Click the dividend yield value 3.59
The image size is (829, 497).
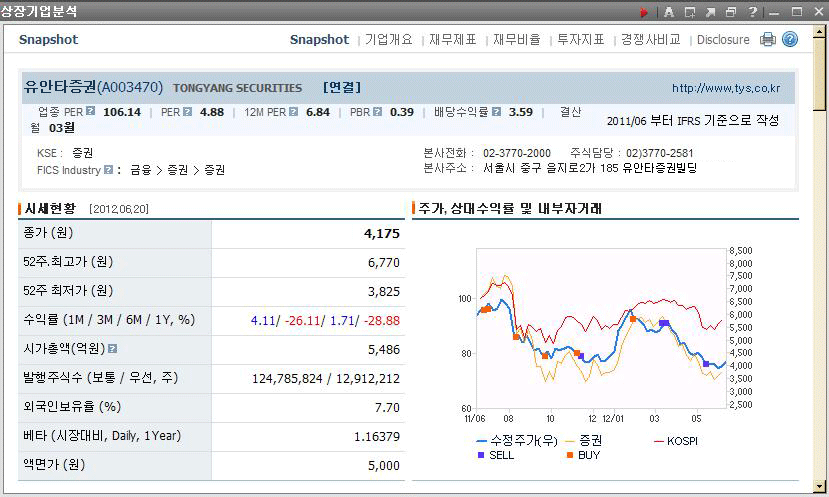coord(521,112)
